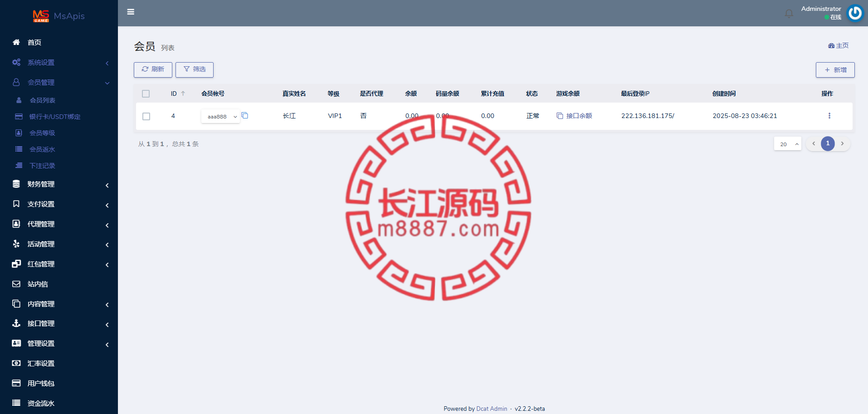Click the 系统设置 gears icon

tap(16, 62)
